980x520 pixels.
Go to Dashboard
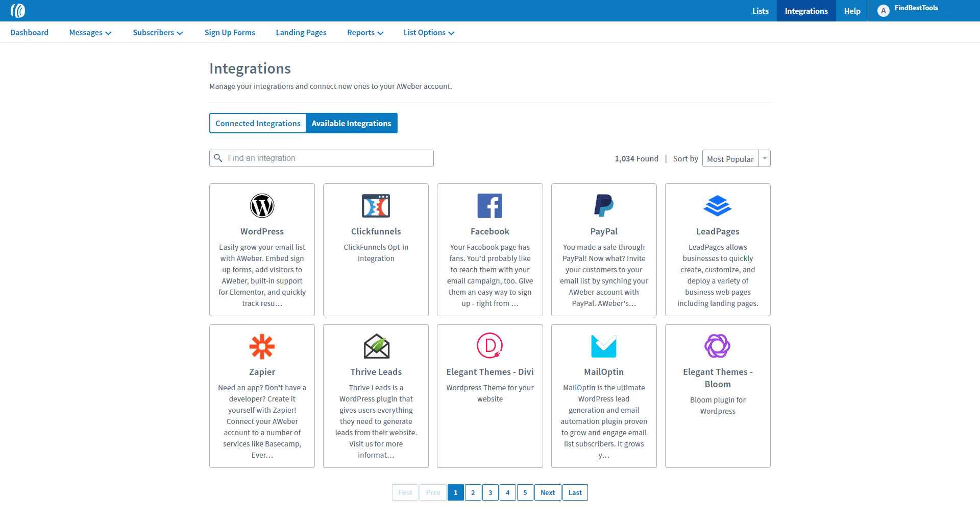click(29, 33)
